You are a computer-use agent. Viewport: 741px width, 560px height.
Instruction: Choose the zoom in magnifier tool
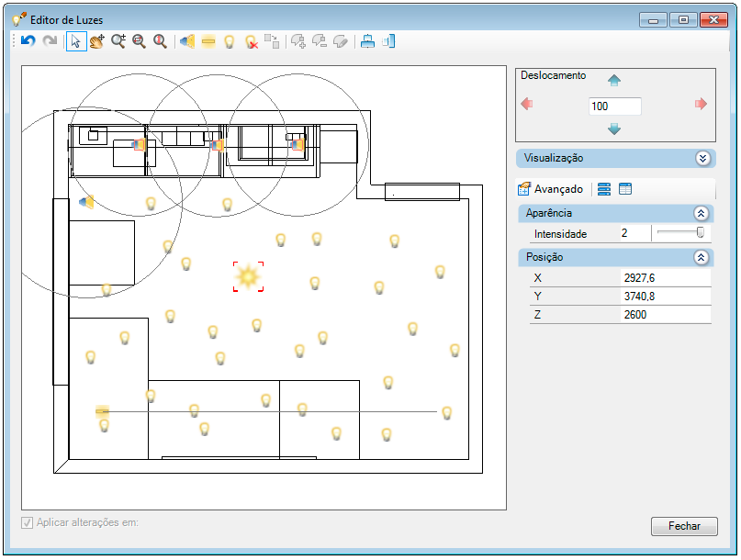pos(118,41)
